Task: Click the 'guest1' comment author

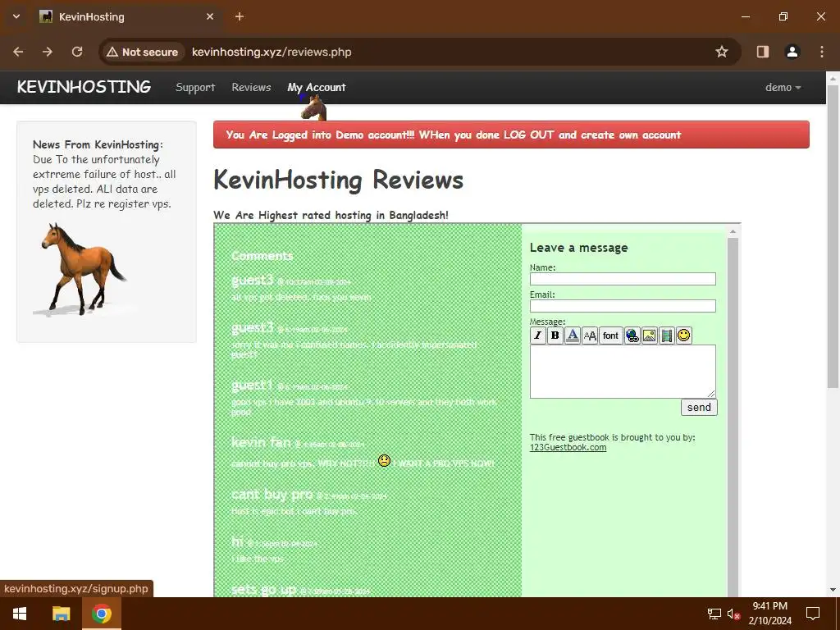Action: click(x=252, y=385)
